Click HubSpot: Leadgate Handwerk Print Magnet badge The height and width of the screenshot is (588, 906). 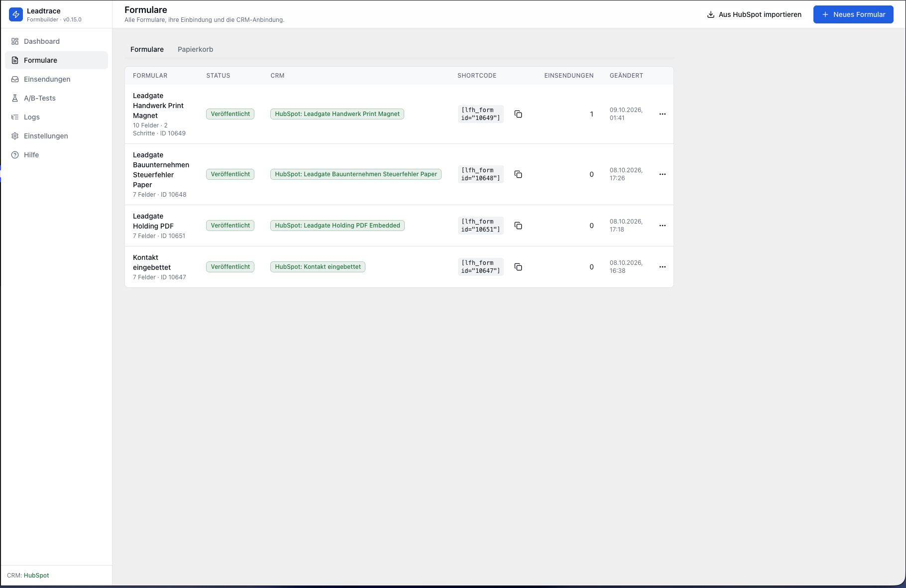(x=337, y=114)
